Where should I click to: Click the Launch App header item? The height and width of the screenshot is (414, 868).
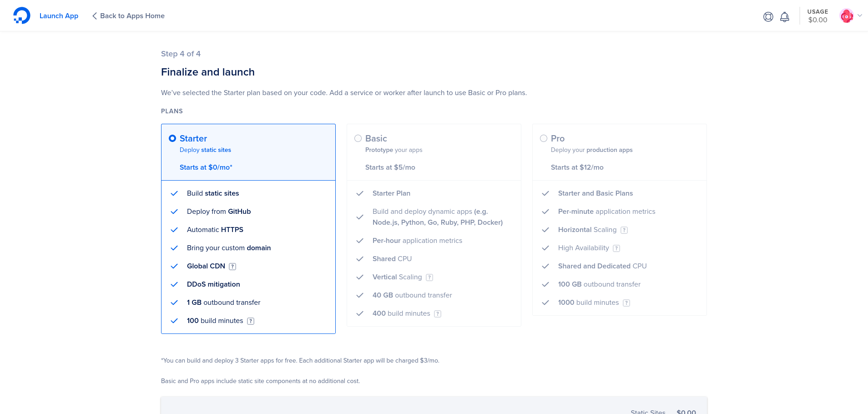[x=59, y=16]
